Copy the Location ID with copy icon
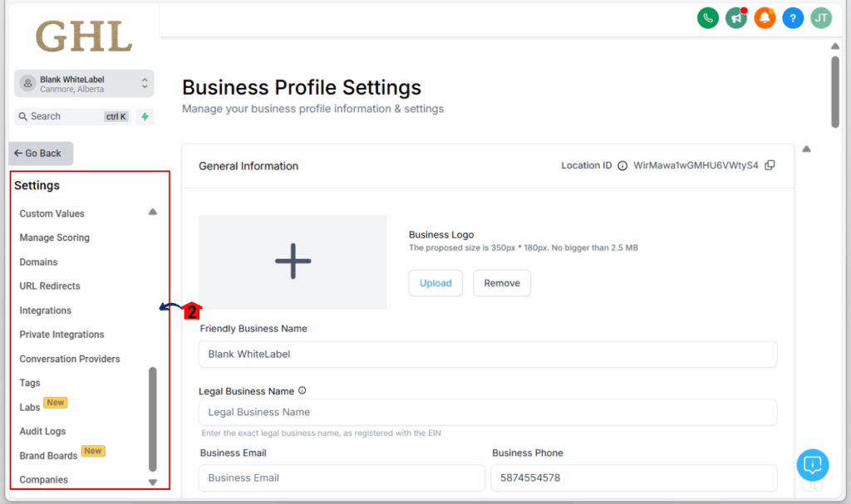This screenshot has height=504, width=851. click(x=770, y=165)
